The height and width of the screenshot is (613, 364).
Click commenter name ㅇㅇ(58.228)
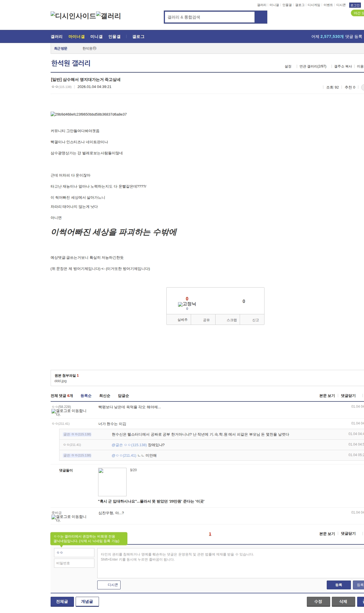click(61, 407)
